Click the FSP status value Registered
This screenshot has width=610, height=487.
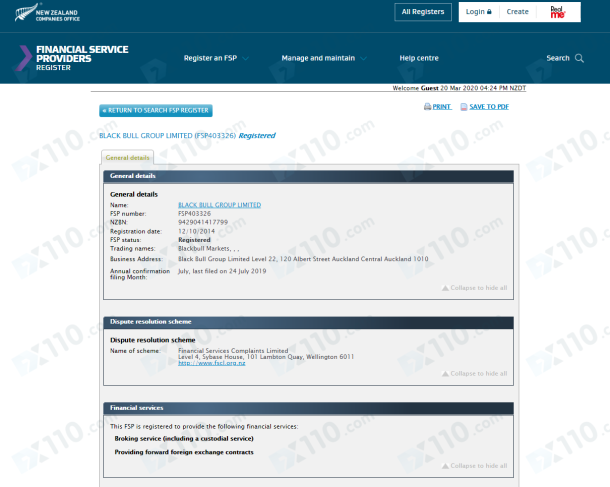(194, 240)
